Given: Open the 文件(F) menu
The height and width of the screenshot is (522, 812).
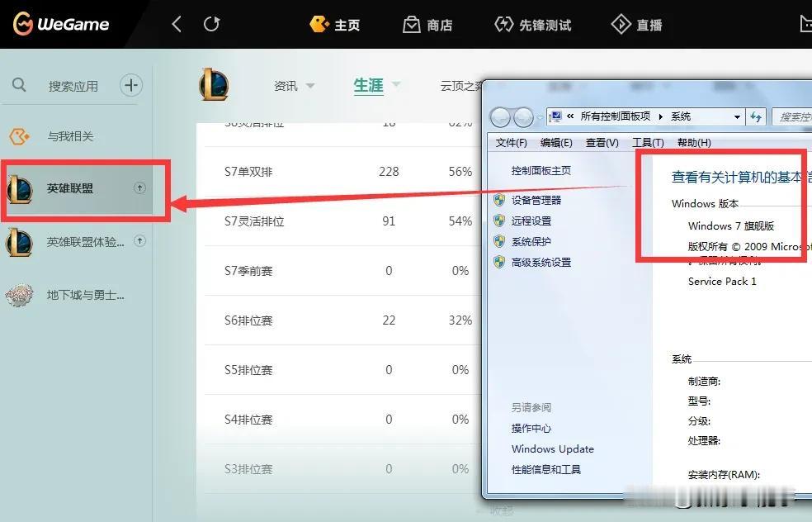Looking at the screenshot, I should (x=511, y=143).
